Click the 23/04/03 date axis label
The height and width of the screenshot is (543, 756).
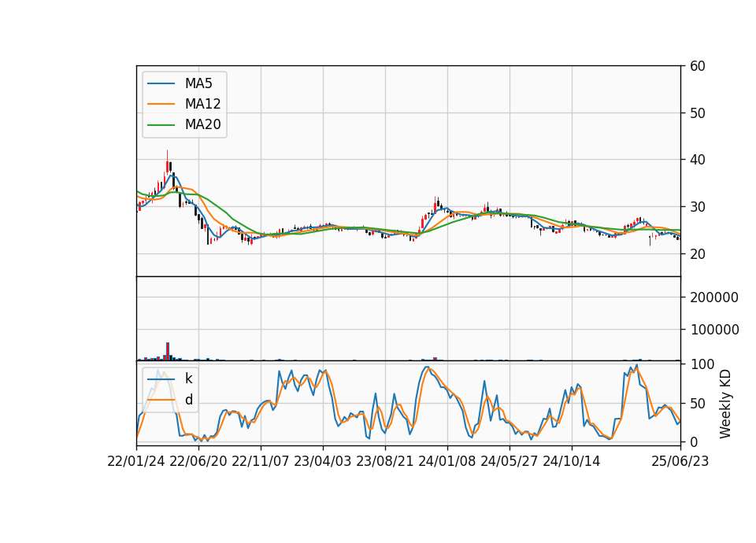click(323, 461)
